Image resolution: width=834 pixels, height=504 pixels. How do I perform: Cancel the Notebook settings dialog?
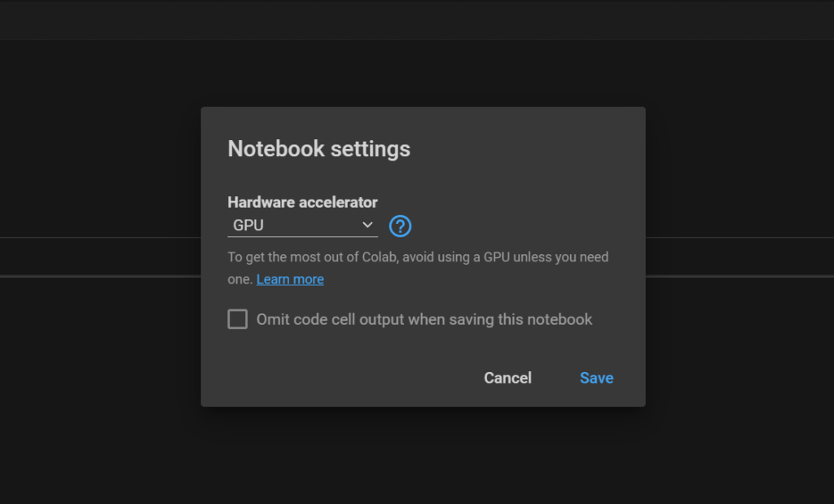(507, 378)
